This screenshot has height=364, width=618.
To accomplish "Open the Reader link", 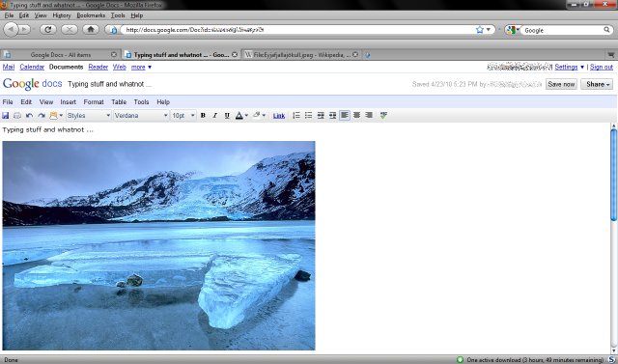I will pos(98,67).
